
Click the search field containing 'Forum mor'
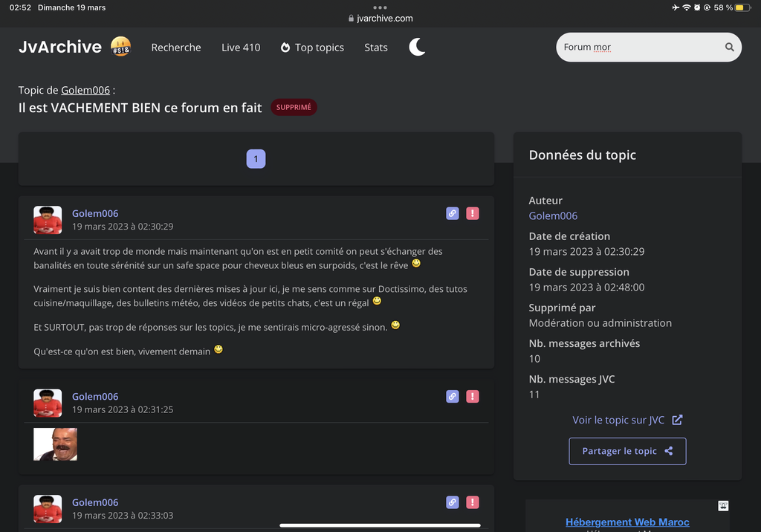coord(639,48)
